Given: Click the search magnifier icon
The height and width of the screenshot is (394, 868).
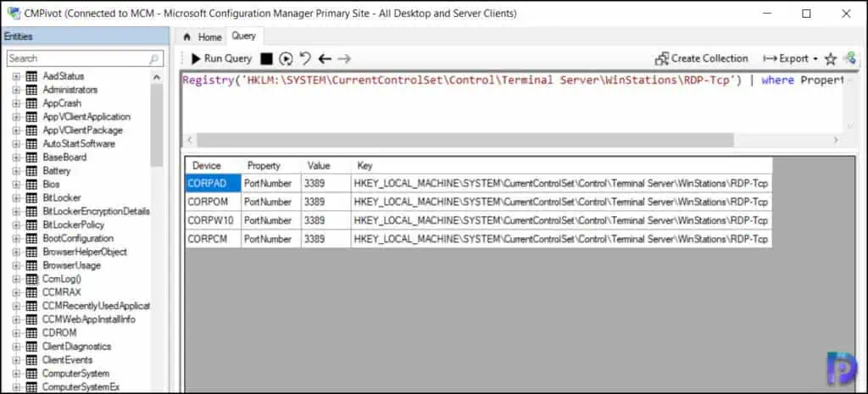Looking at the screenshot, I should click(x=154, y=58).
